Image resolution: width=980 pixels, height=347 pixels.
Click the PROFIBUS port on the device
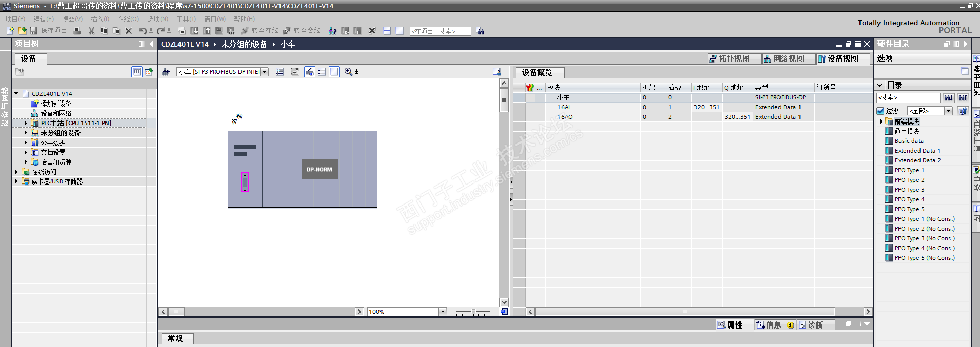coord(245,182)
